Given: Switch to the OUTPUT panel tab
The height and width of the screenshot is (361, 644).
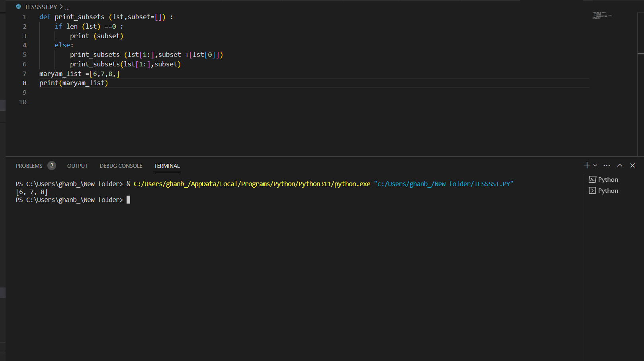Looking at the screenshot, I should pyautogui.click(x=77, y=166).
